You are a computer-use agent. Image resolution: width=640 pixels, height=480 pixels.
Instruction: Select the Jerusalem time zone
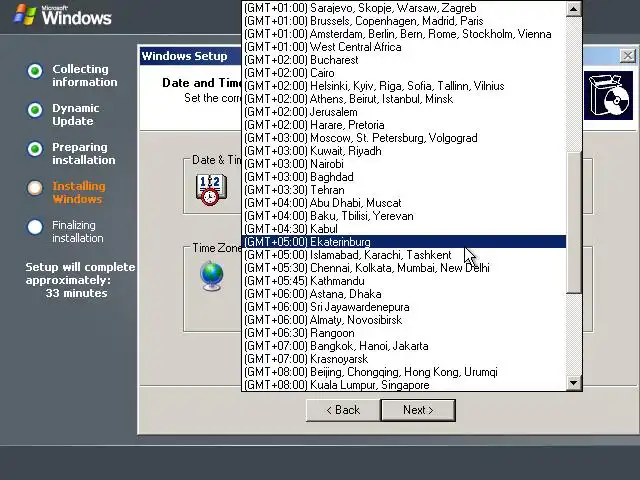click(404, 112)
